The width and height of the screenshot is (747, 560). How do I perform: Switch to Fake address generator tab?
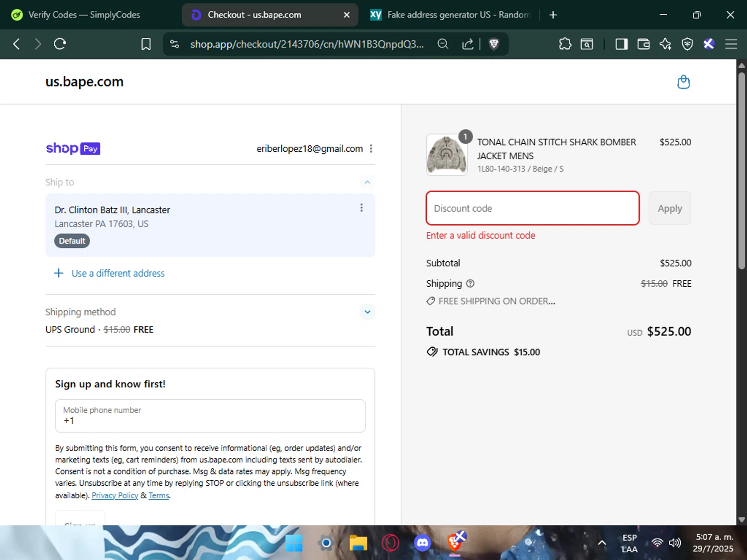tap(451, 15)
